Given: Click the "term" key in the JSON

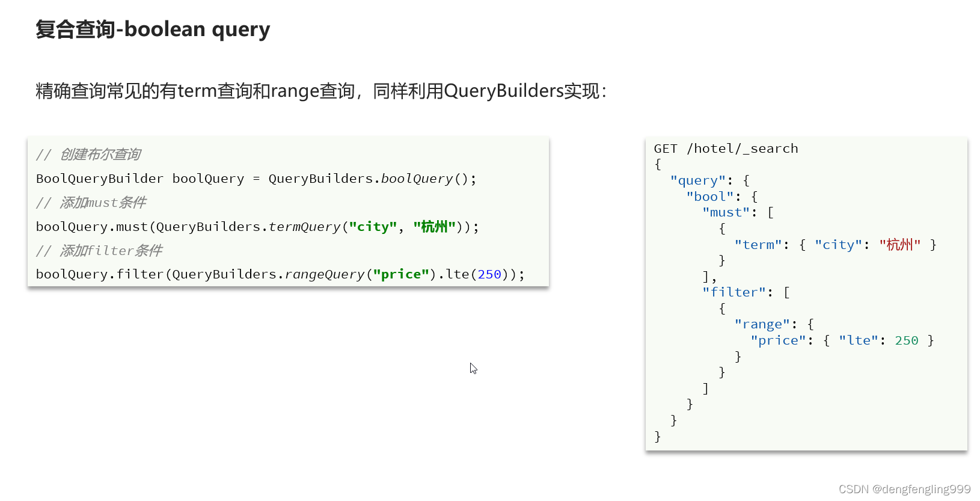Looking at the screenshot, I should (x=758, y=245).
